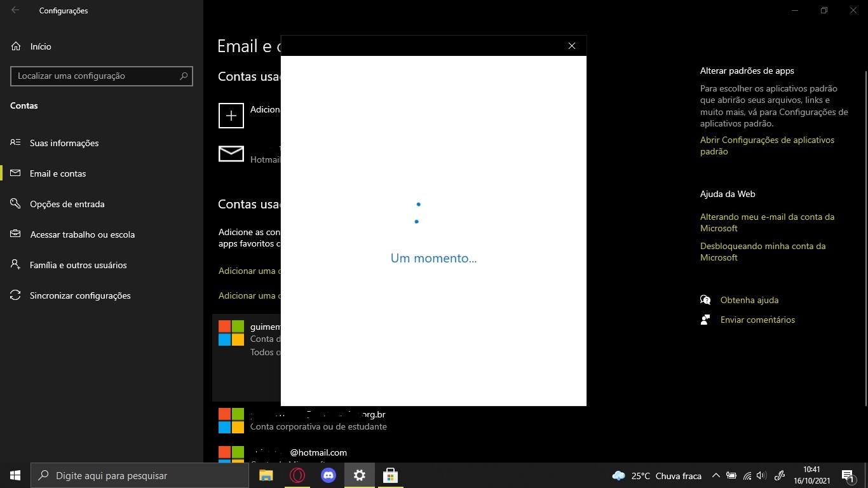Click the taskbar search box 'Digite aqui para pesquisar'
868x488 pixels.
point(140,475)
